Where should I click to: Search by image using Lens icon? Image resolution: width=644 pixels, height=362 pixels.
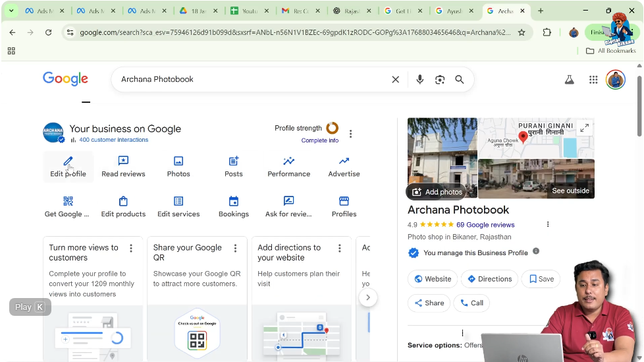coord(440,79)
